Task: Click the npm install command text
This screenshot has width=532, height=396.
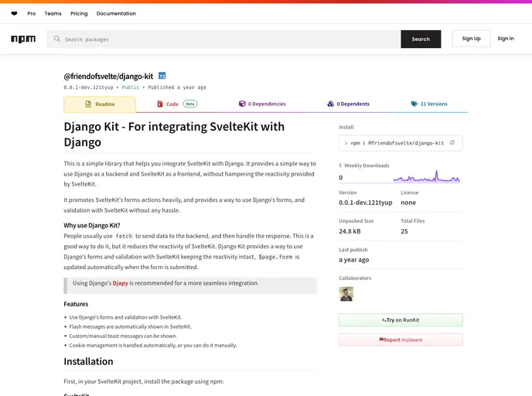Action: [x=397, y=143]
